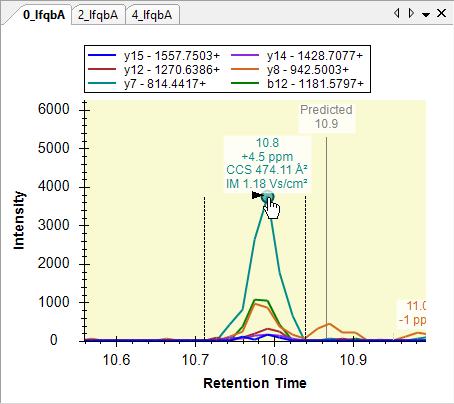Switch to the 4_lfqbA tab

click(x=152, y=15)
